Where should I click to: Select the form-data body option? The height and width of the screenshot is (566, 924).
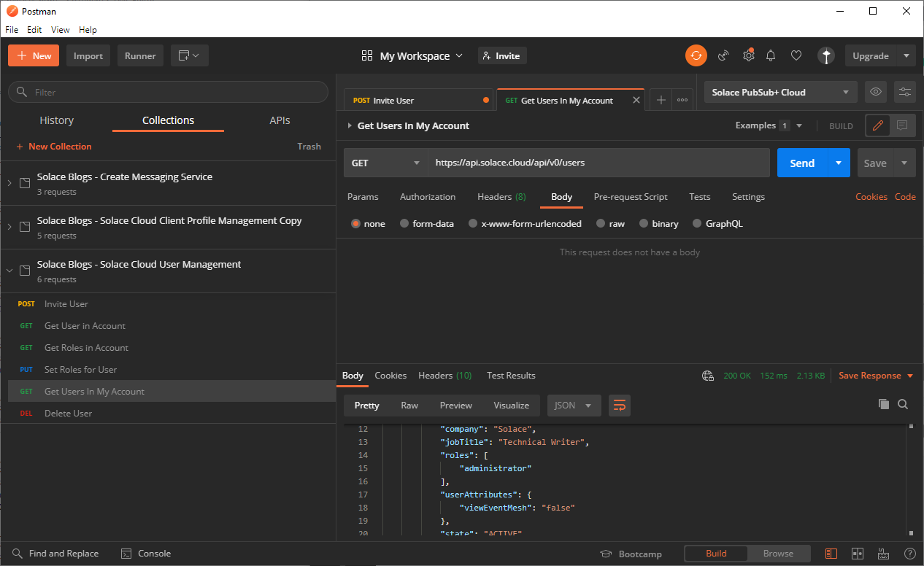404,224
